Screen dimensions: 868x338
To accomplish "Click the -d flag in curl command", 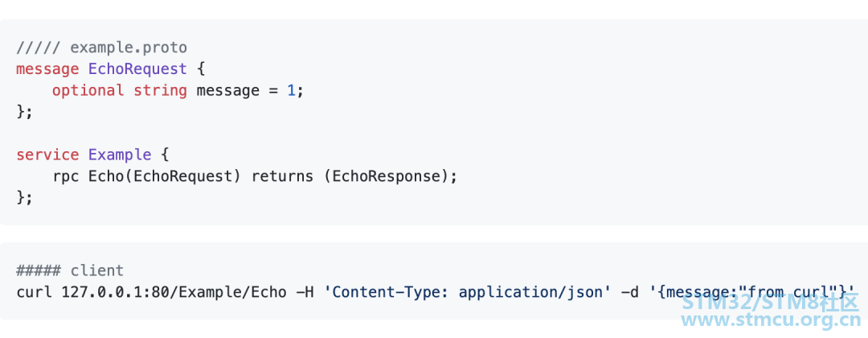I will click(631, 291).
